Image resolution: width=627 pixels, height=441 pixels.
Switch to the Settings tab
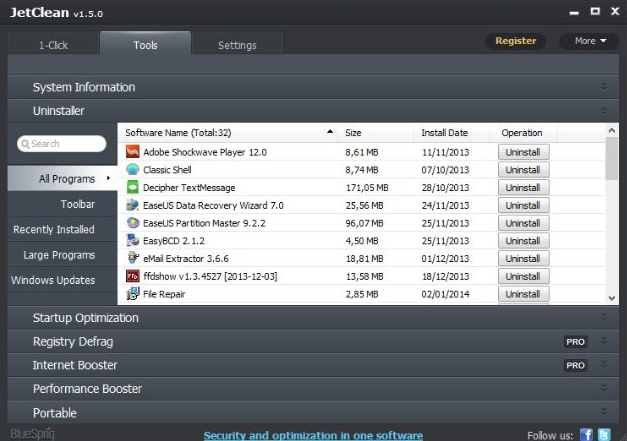pyautogui.click(x=237, y=45)
